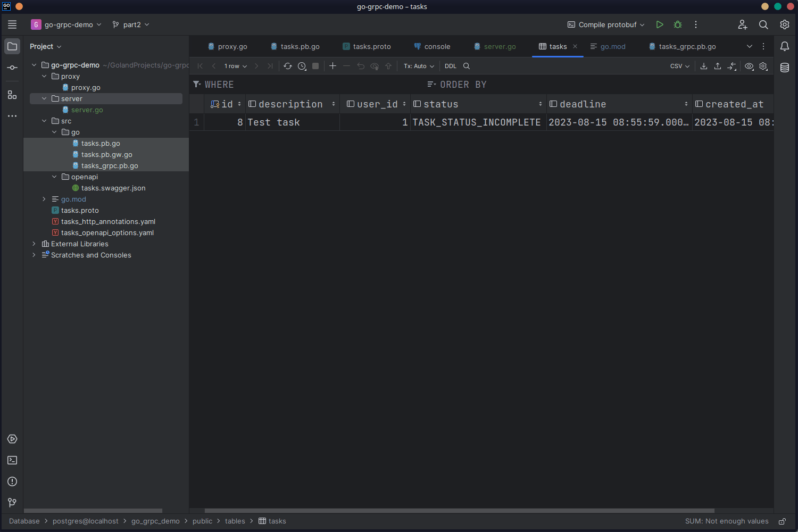Open the Terminal tool window

coord(12,460)
